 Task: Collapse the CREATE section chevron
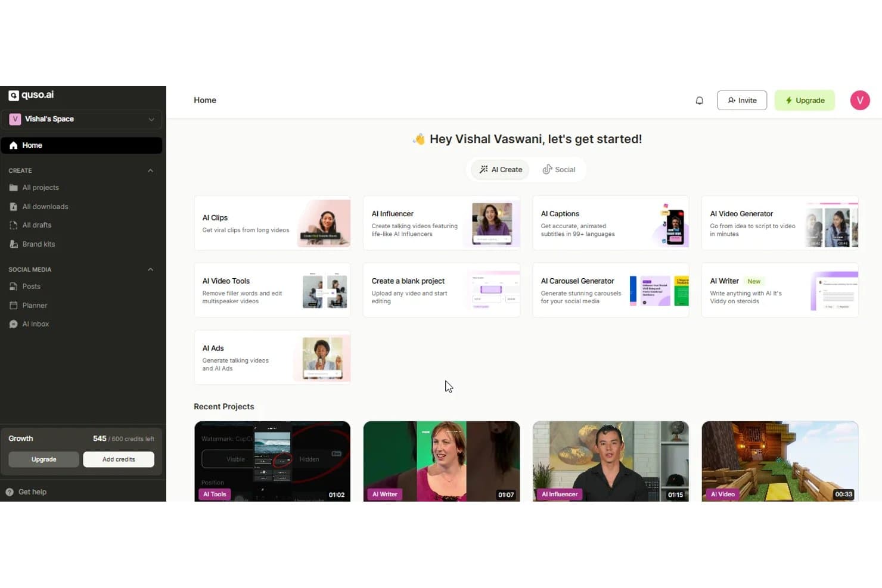pos(150,171)
